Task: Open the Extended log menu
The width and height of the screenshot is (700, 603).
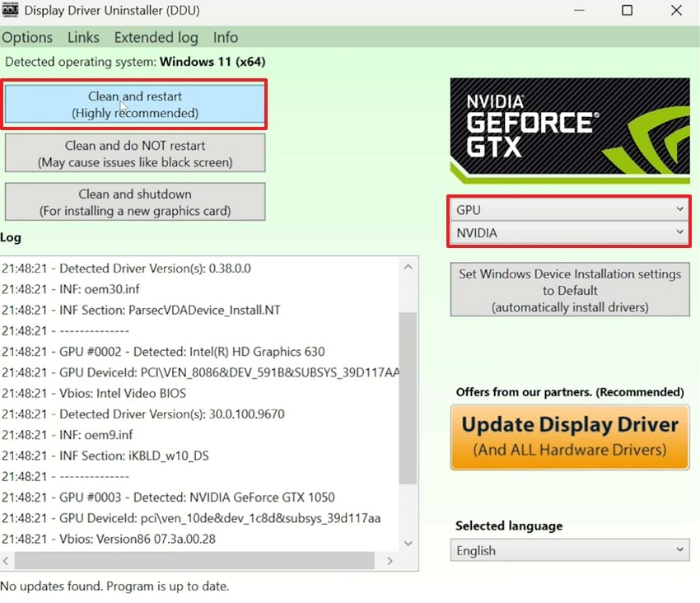Action: [x=156, y=38]
